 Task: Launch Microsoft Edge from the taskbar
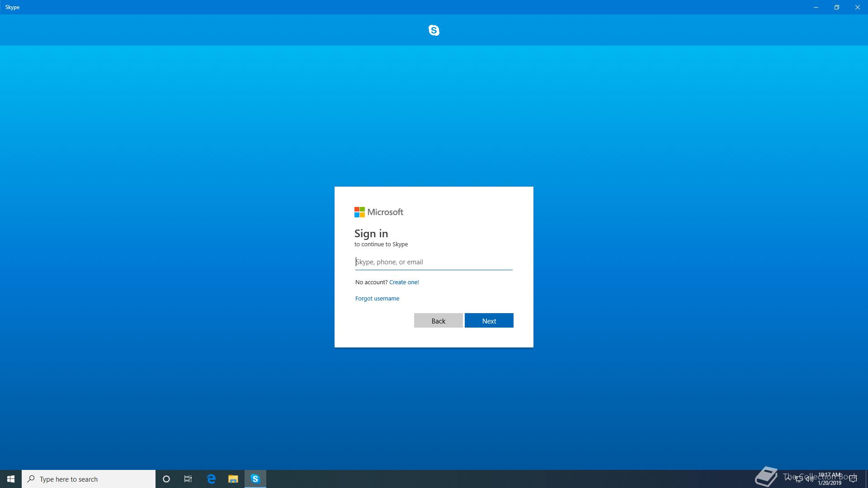pos(211,479)
